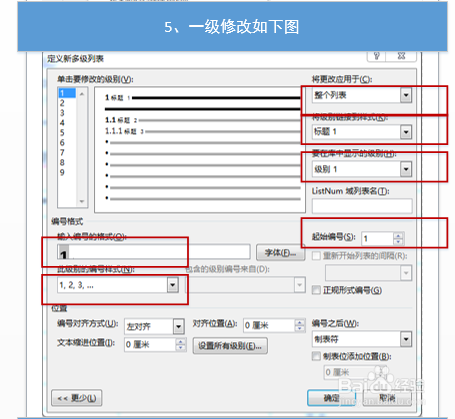Click level list scrollbar down arrow
The height and width of the screenshot is (419, 455).
(x=82, y=201)
